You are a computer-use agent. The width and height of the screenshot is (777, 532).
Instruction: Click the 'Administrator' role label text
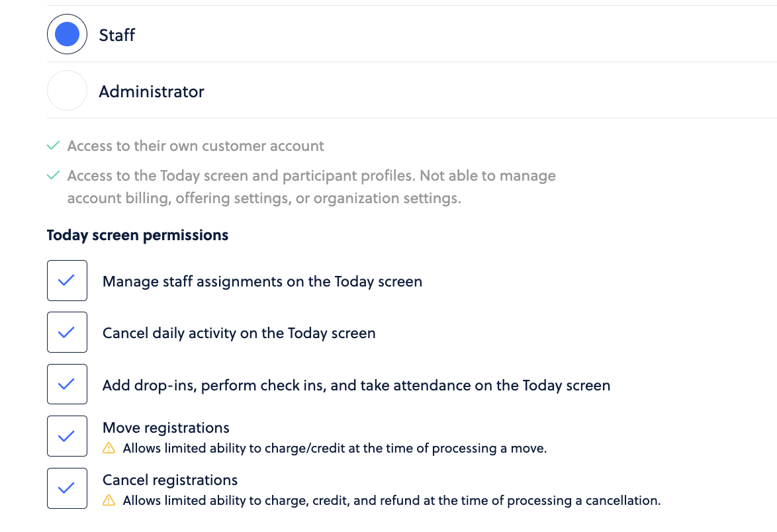point(151,91)
